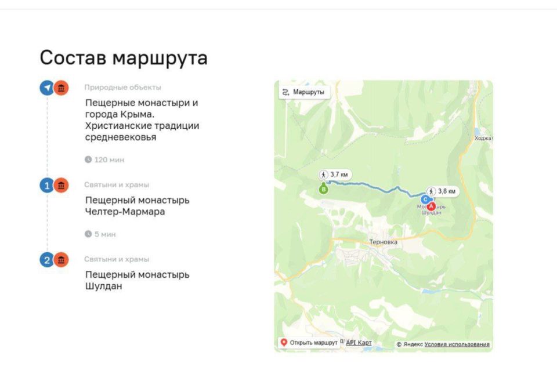Click the 'Яндекс' copyright link
This screenshot has height=392, width=557.
pyautogui.click(x=411, y=343)
